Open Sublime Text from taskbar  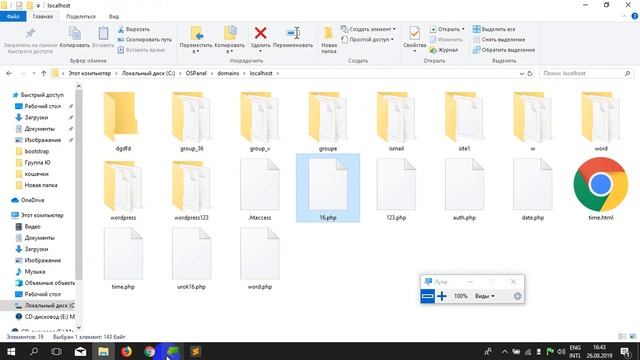tap(196, 351)
